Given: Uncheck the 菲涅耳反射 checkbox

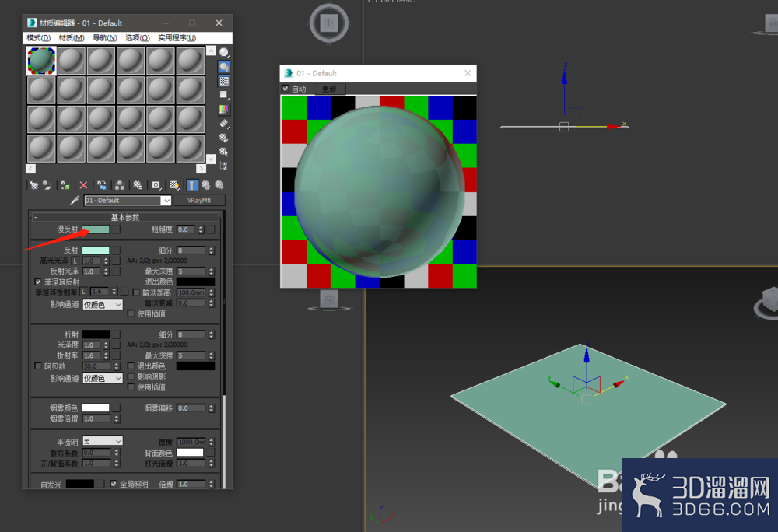Looking at the screenshot, I should [x=38, y=282].
